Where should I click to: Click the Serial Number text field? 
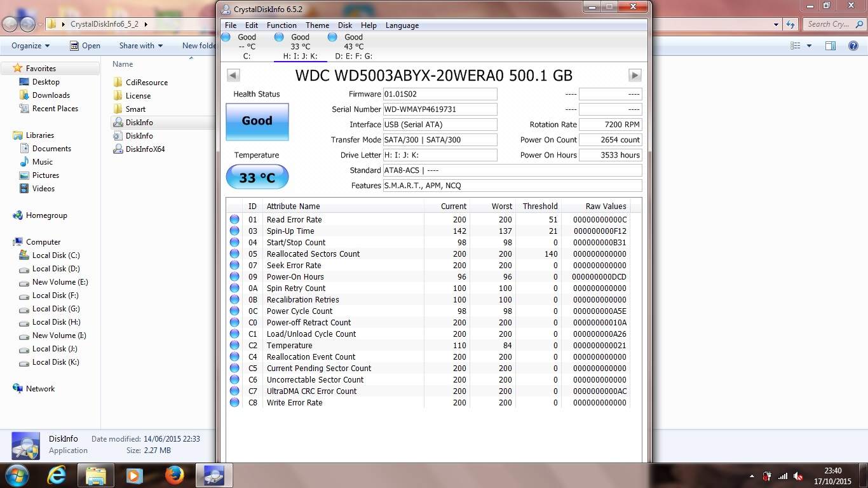439,109
